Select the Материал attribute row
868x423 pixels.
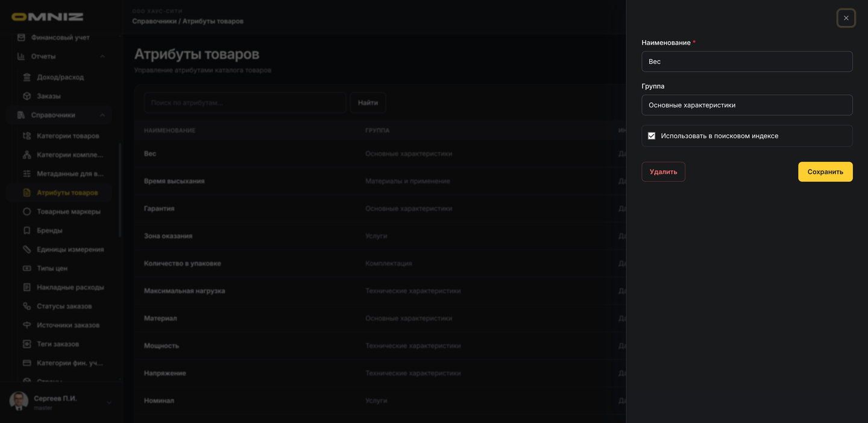point(380,319)
